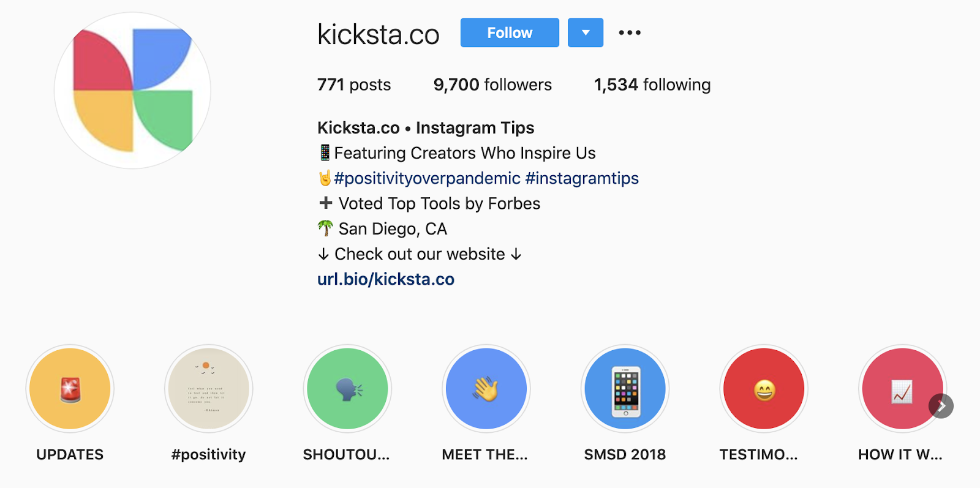The width and height of the screenshot is (980, 488).
Task: Open the #positivity highlight circle
Action: point(209,389)
